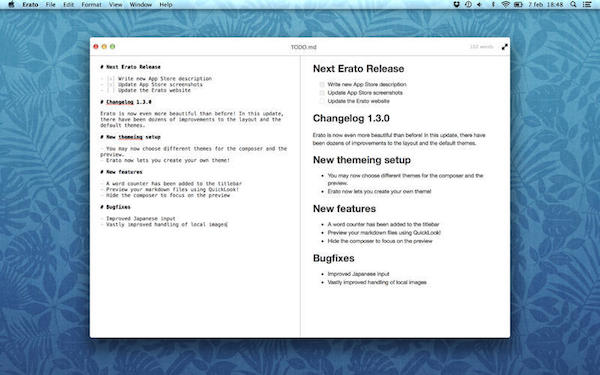This screenshot has width=600, height=375.
Task: Open the File menu
Action: tap(51, 5)
